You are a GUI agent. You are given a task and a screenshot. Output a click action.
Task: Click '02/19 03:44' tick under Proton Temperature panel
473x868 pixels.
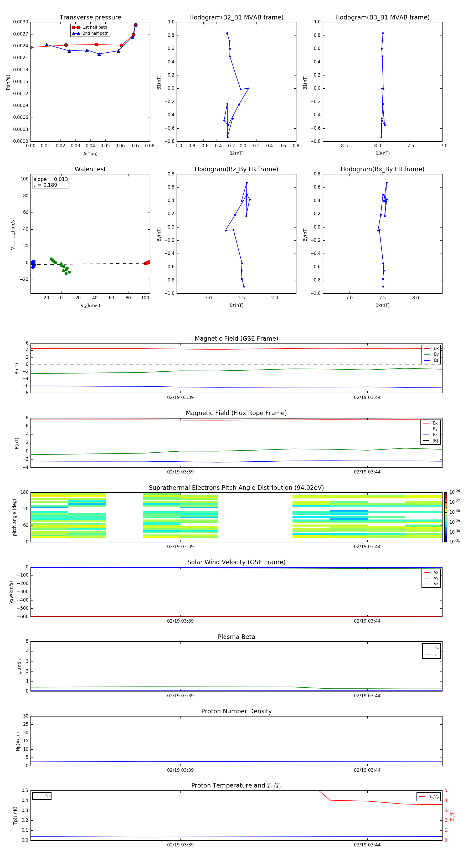point(367,845)
